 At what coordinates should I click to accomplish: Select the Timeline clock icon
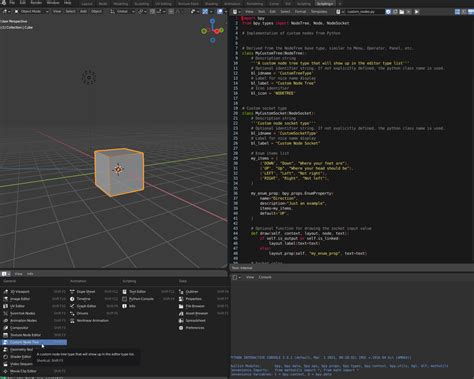[72, 299]
